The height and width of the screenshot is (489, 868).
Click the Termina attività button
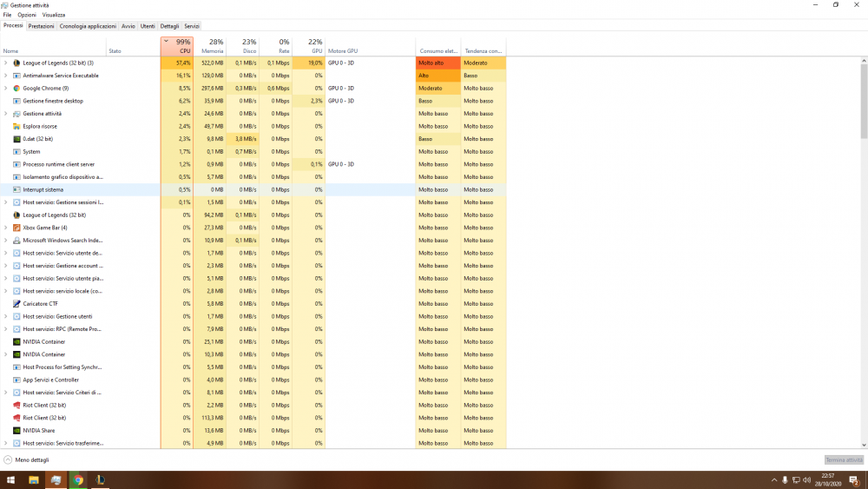pyautogui.click(x=845, y=460)
